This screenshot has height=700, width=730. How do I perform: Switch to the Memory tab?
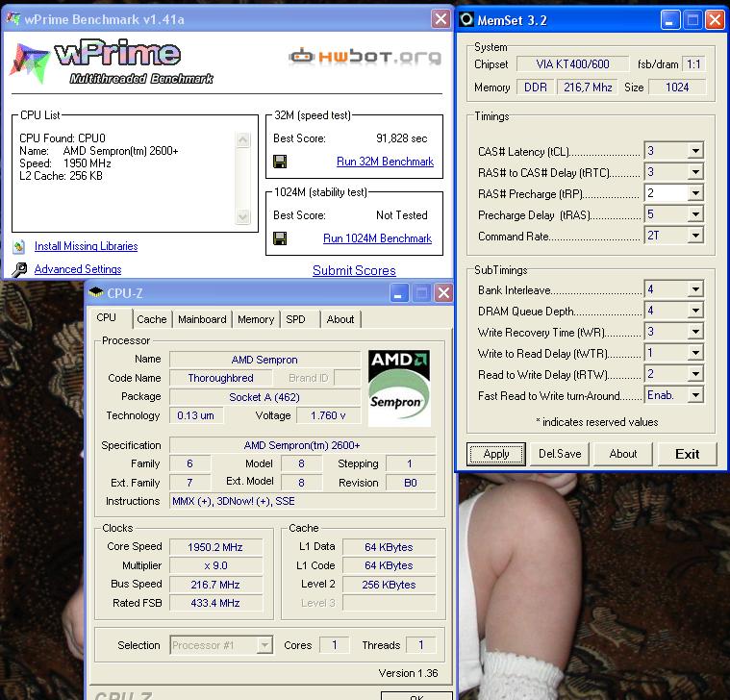click(256, 320)
